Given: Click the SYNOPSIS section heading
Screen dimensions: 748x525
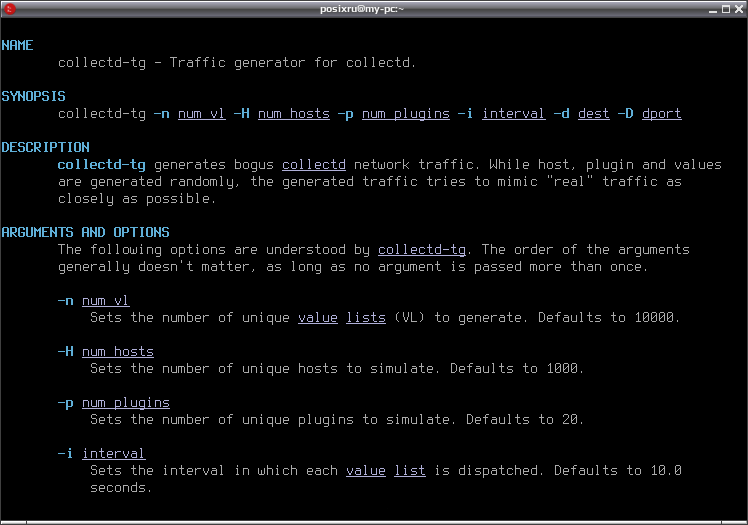Looking at the screenshot, I should (x=33, y=96).
